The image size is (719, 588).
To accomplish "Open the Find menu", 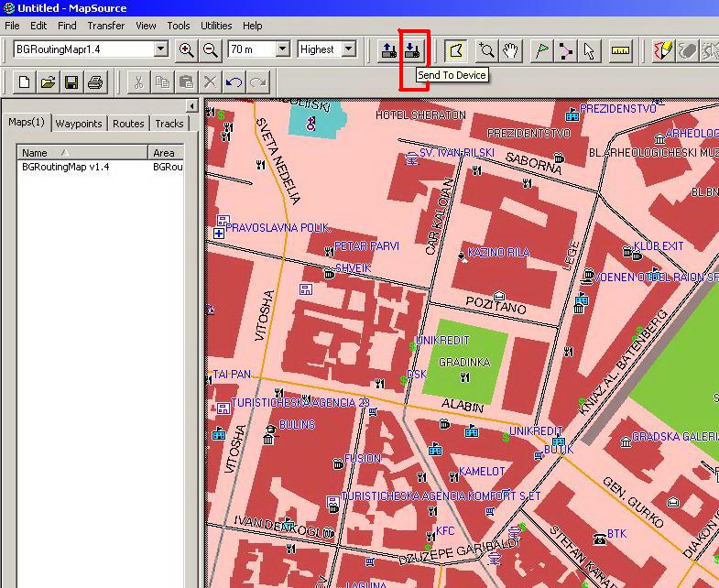I will click(x=67, y=26).
